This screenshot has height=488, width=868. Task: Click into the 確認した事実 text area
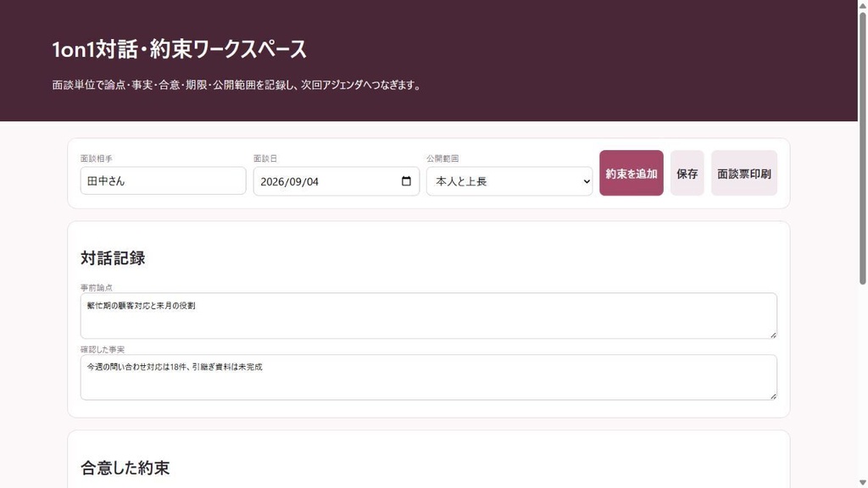428,377
